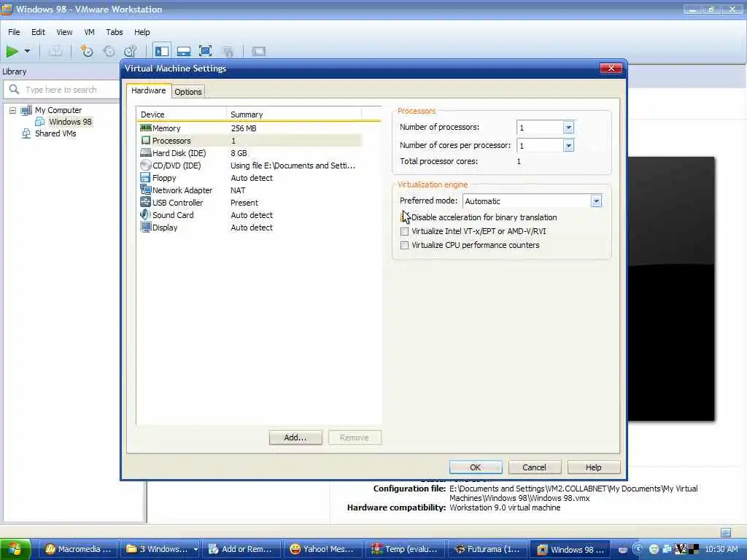
Task: Select the Display device
Action: tap(251, 227)
